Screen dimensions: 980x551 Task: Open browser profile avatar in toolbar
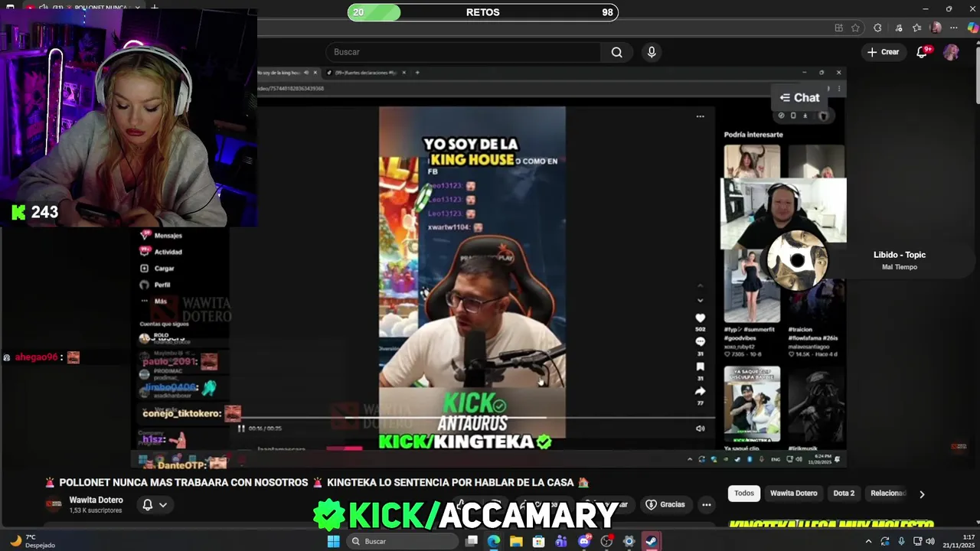click(936, 28)
